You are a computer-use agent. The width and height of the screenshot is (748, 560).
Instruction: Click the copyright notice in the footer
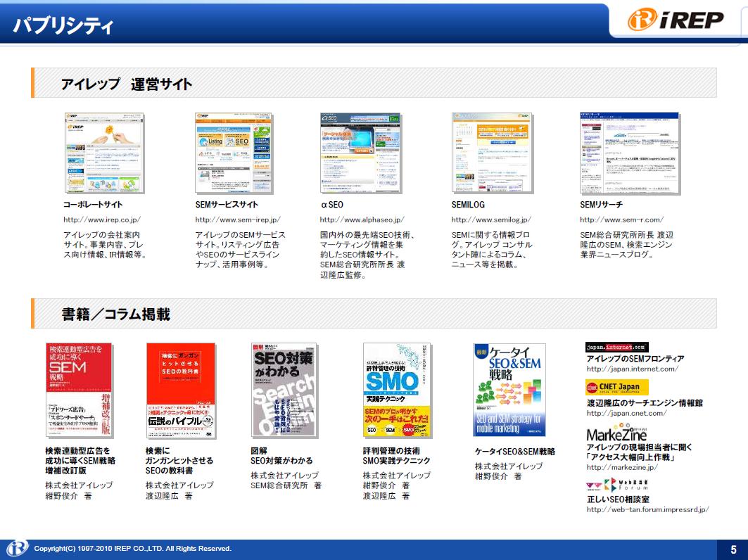pyautogui.click(x=132, y=549)
